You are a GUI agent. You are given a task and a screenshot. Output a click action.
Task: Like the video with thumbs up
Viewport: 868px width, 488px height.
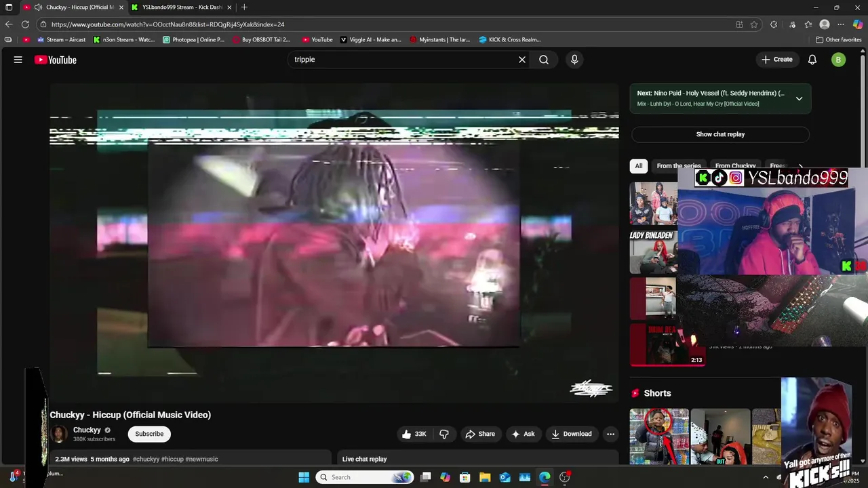pos(414,434)
